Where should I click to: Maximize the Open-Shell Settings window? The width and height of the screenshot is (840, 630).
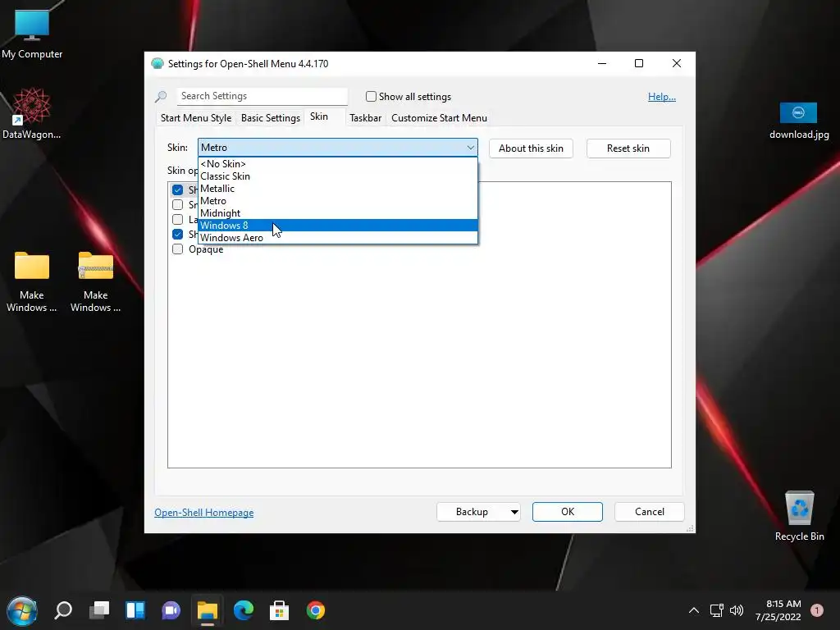[638, 63]
